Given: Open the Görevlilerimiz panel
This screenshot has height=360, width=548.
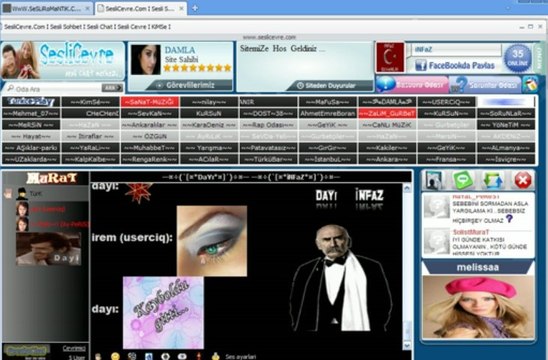Looking at the screenshot, I should pos(189,85).
